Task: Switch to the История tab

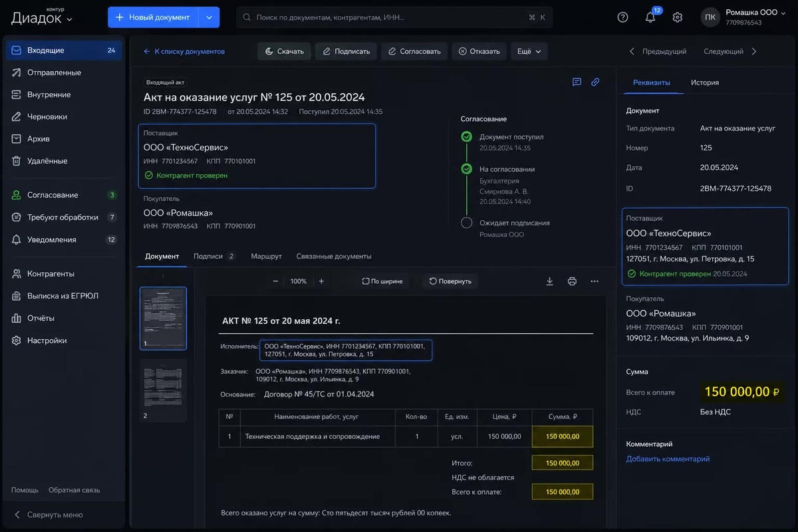Action: pos(705,82)
